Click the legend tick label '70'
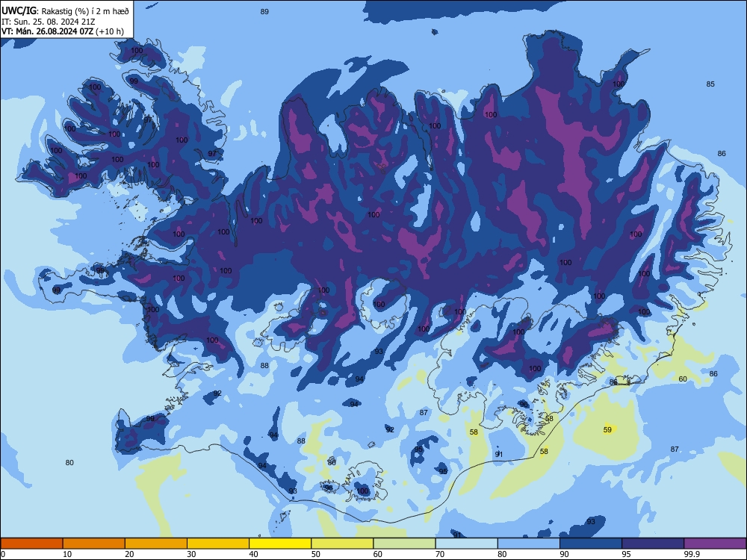Screen dimensions: 747x560 [x=440, y=554]
